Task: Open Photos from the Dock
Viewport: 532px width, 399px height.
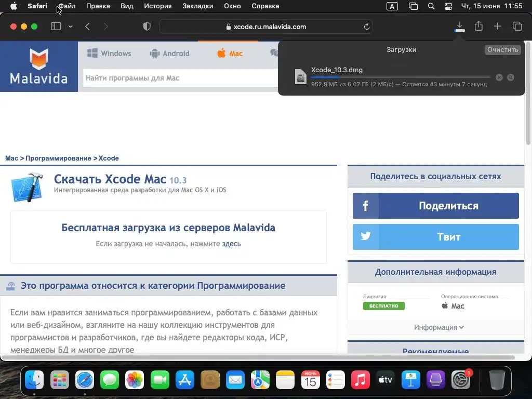Action: (135, 380)
